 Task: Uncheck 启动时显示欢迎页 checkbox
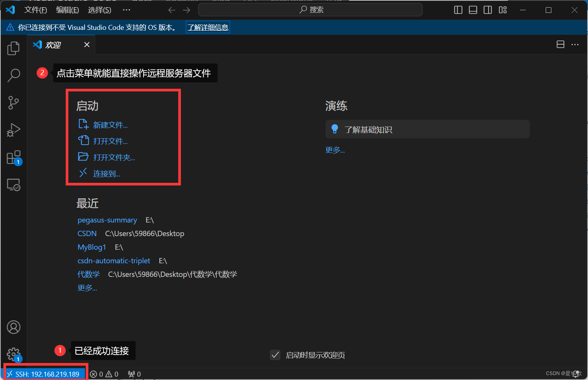click(x=275, y=355)
